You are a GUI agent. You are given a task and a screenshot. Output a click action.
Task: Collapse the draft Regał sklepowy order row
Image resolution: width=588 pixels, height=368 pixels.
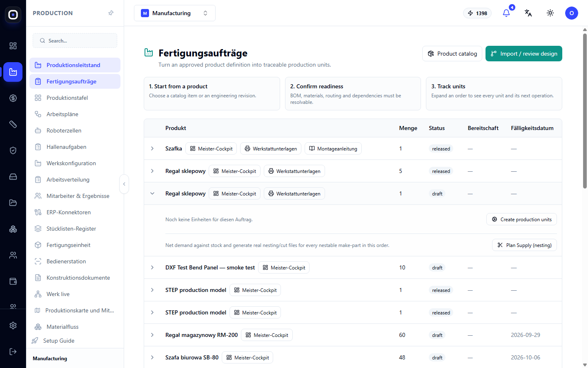[x=152, y=193]
